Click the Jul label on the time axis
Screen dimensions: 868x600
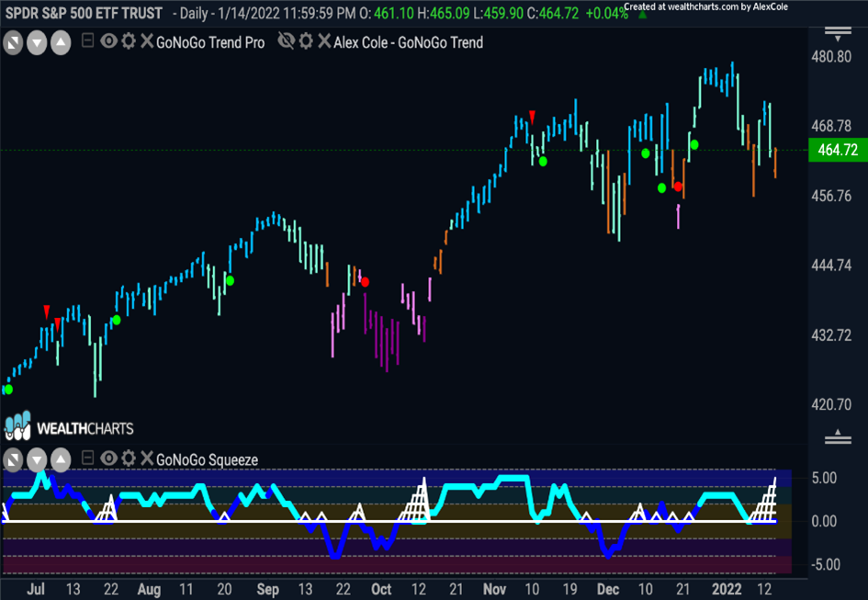click(36, 589)
